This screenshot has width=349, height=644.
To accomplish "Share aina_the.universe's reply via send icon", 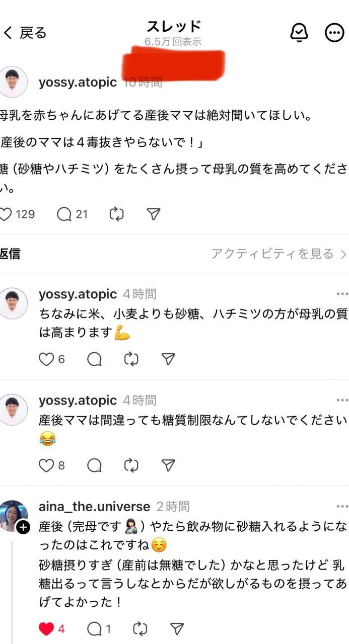I will tap(177, 628).
